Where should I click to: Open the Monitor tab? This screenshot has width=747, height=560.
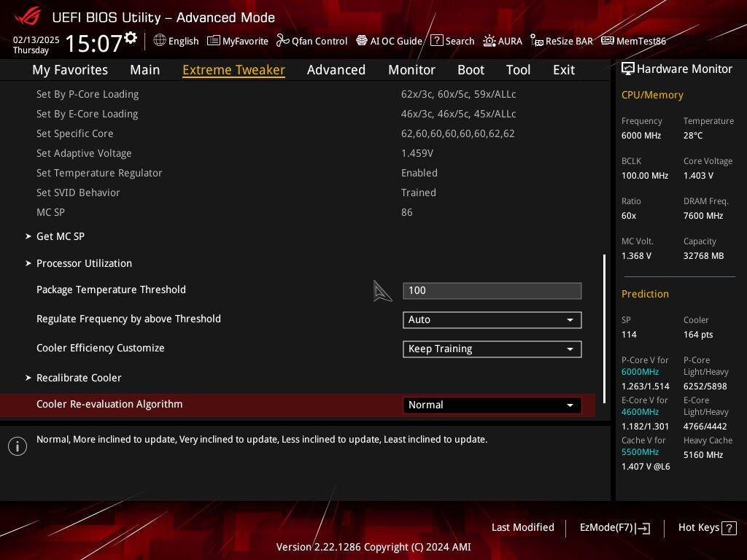coord(411,70)
